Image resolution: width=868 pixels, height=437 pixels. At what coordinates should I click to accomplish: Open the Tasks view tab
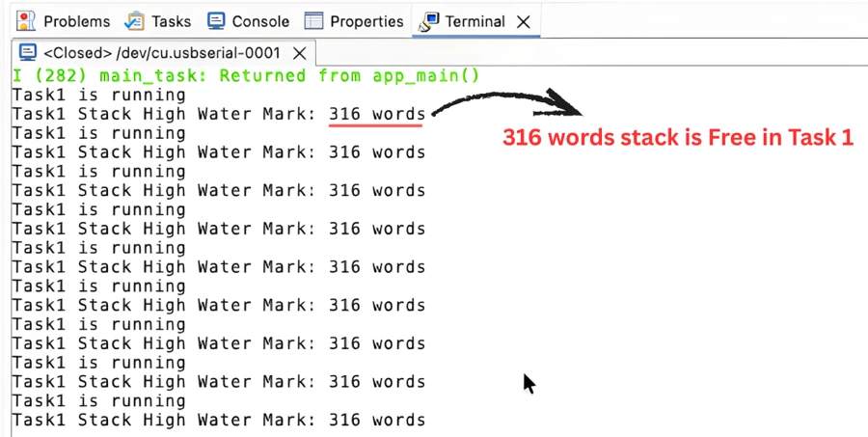pyautogui.click(x=171, y=20)
